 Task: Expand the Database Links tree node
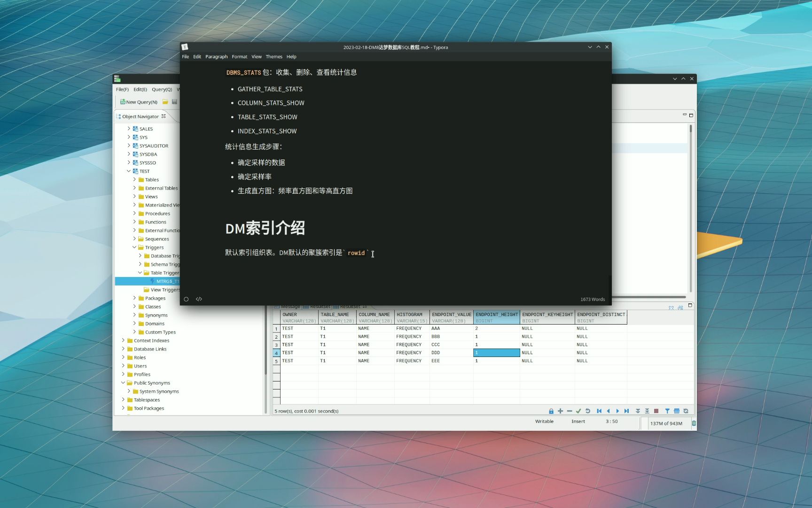click(123, 349)
